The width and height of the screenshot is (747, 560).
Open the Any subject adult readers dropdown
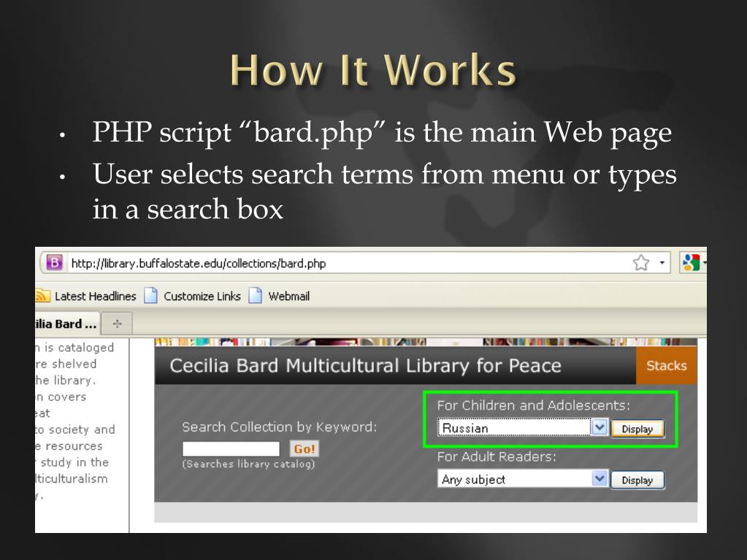click(523, 479)
